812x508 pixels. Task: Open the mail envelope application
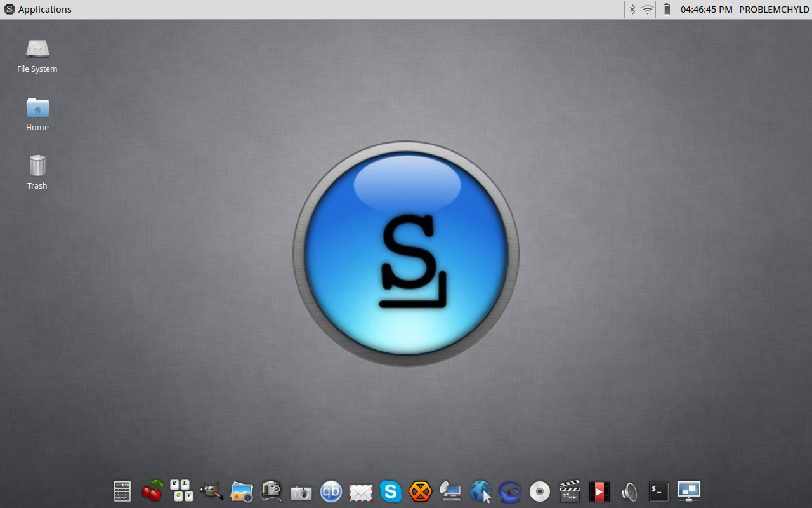click(361, 492)
